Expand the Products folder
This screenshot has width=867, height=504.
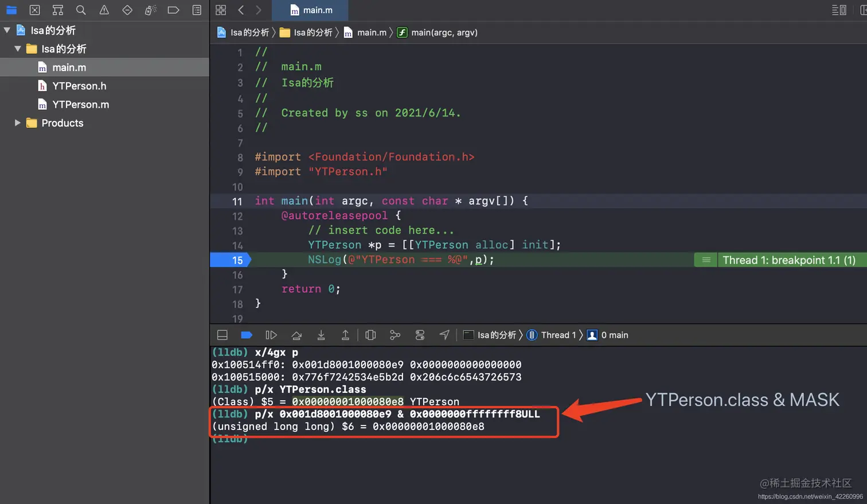(18, 123)
